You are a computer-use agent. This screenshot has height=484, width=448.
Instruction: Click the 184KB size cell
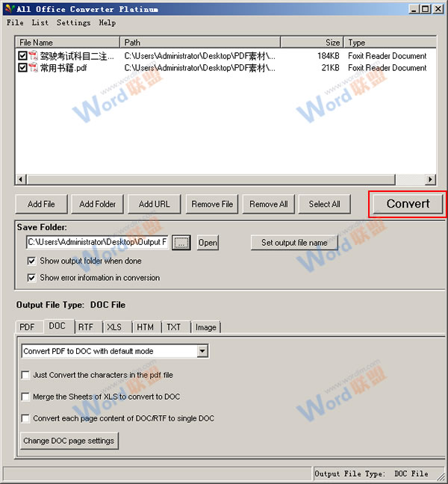click(x=329, y=56)
